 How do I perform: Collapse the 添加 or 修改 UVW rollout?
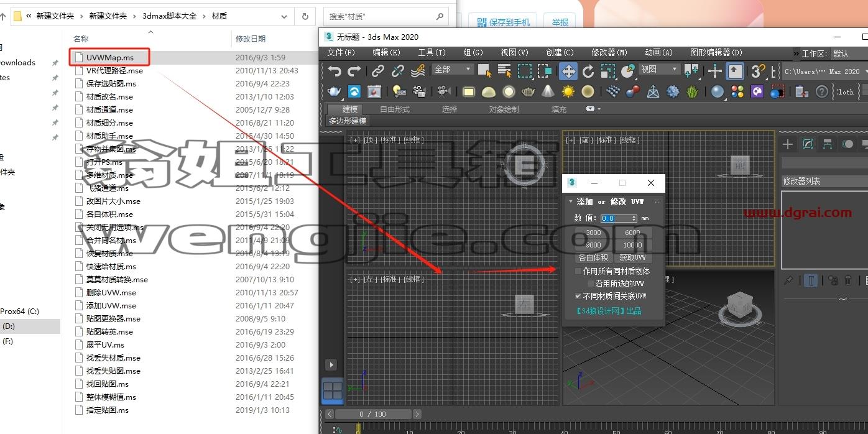click(571, 201)
